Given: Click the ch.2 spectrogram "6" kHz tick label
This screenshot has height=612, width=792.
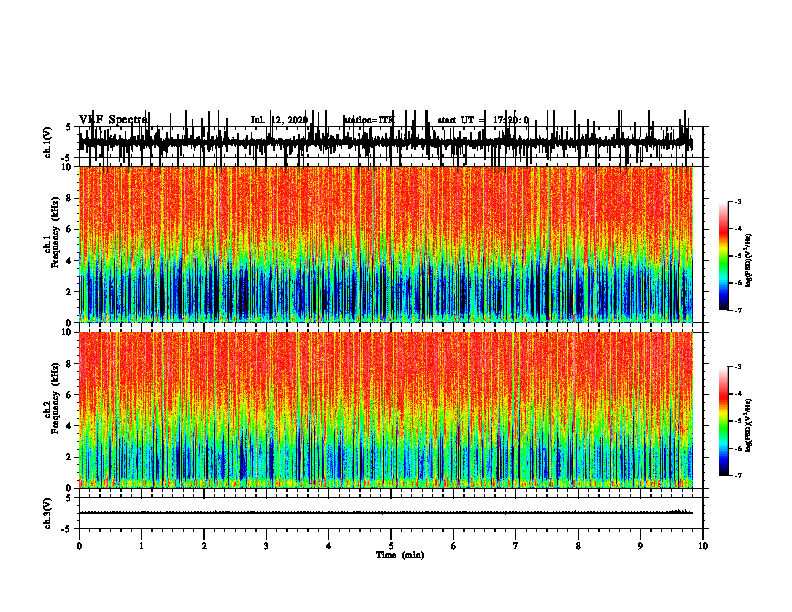Looking at the screenshot, I should point(70,395).
